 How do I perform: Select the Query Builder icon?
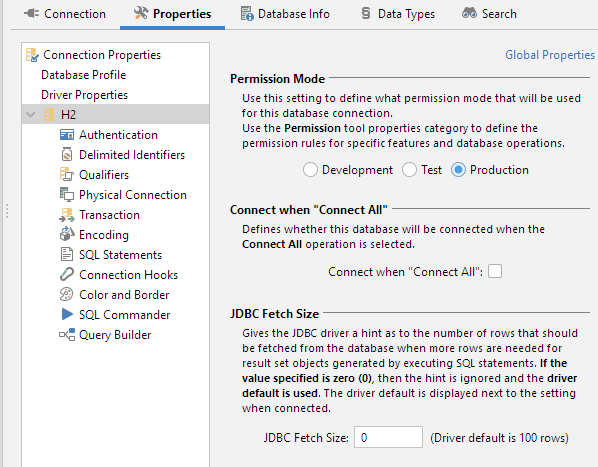[x=67, y=335]
